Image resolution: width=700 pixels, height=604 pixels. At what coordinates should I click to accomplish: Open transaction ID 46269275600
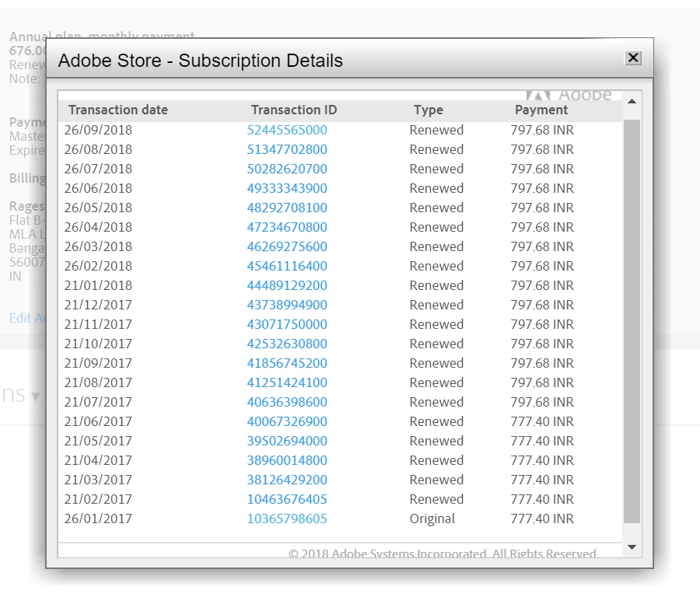[x=287, y=246]
